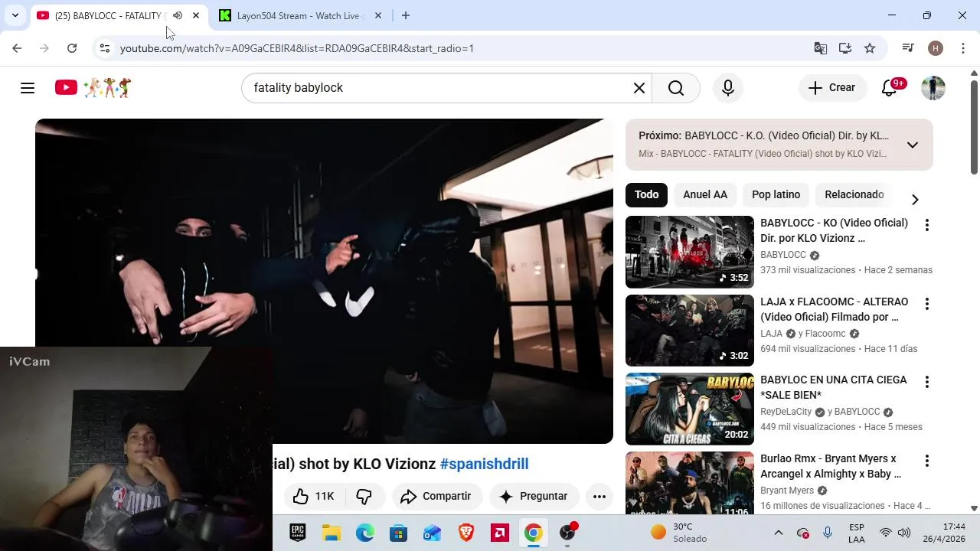Open Microsoft Store from the taskbar
The height and width of the screenshot is (551, 980).
(x=399, y=533)
